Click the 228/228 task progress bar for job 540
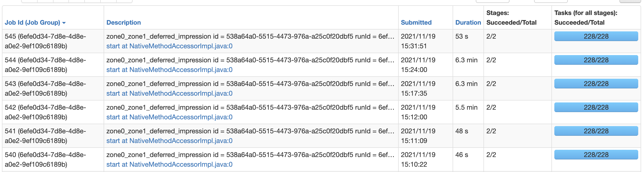 596,154
